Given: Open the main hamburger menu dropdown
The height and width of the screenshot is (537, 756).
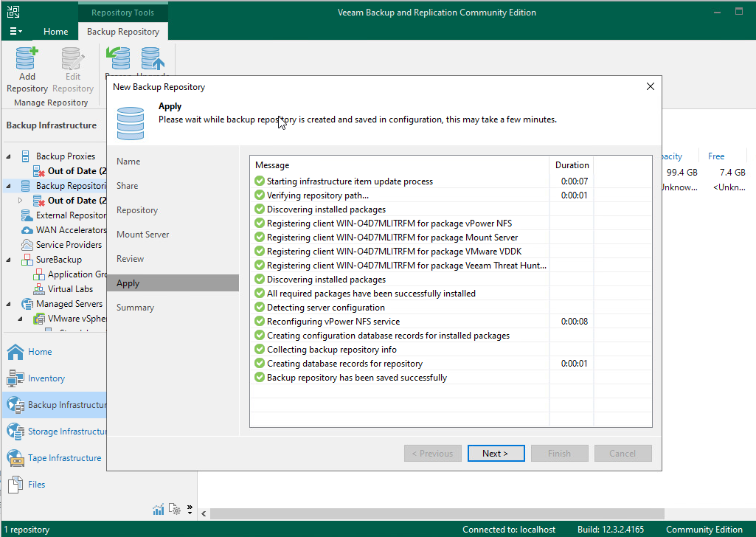Looking at the screenshot, I should tap(15, 32).
